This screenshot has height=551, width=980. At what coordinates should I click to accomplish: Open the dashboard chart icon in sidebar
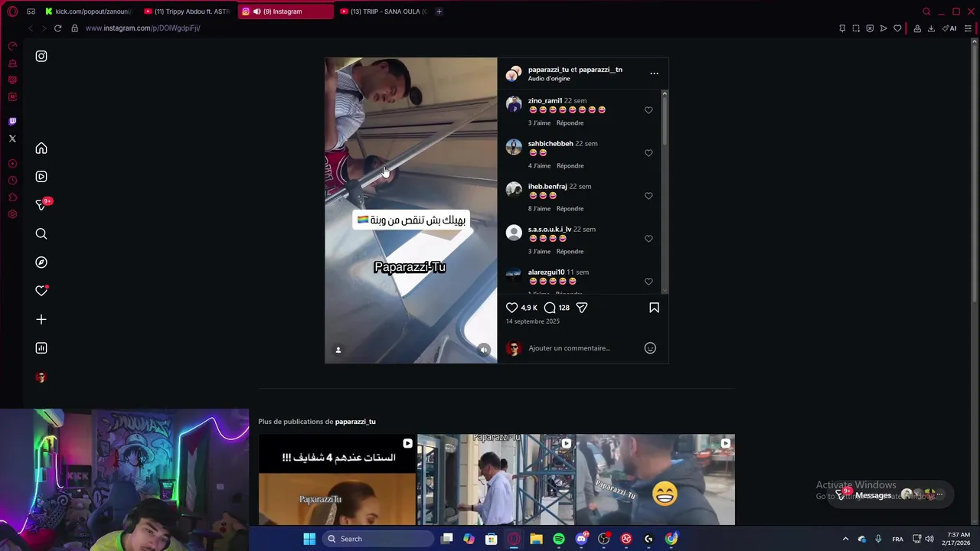point(41,348)
